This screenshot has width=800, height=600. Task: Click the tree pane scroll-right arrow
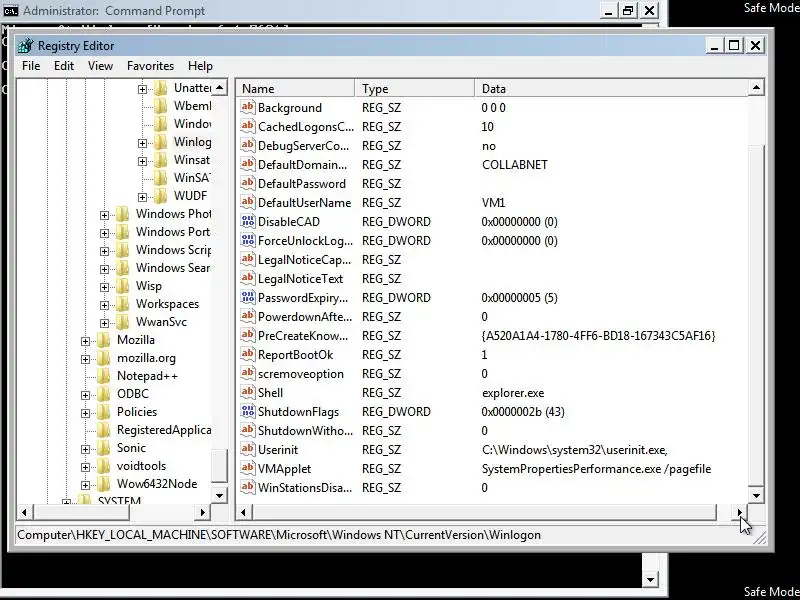coord(203,512)
